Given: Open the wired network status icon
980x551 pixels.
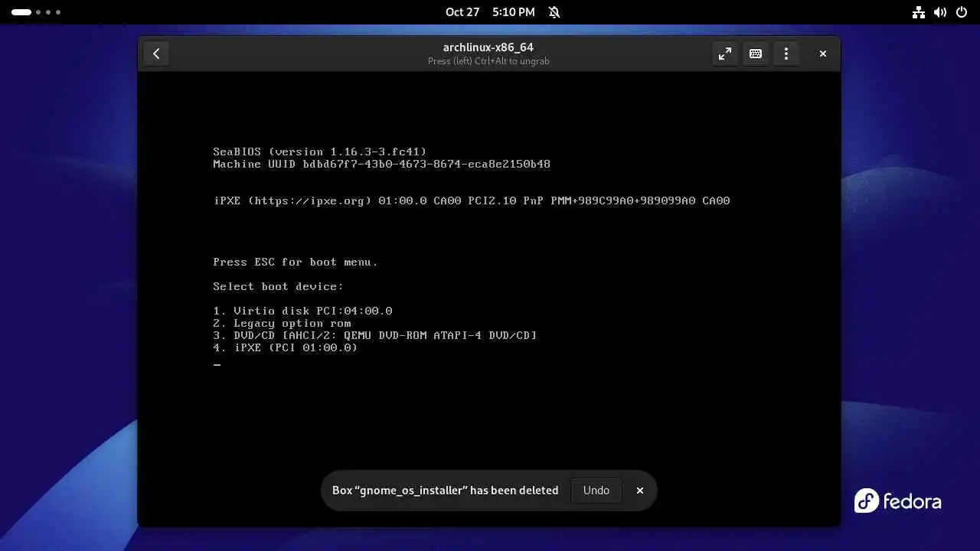Looking at the screenshot, I should (919, 12).
